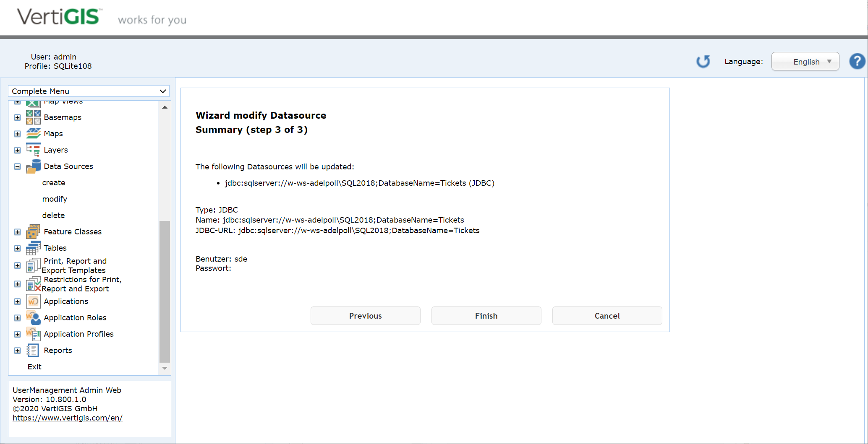Open the Complete Menu dropdown

[89, 91]
